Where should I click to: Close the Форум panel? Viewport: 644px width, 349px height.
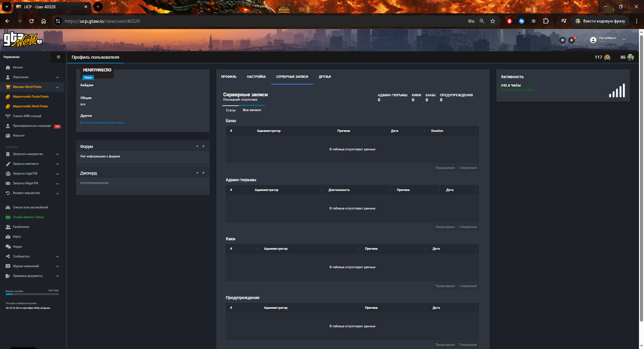(203, 146)
